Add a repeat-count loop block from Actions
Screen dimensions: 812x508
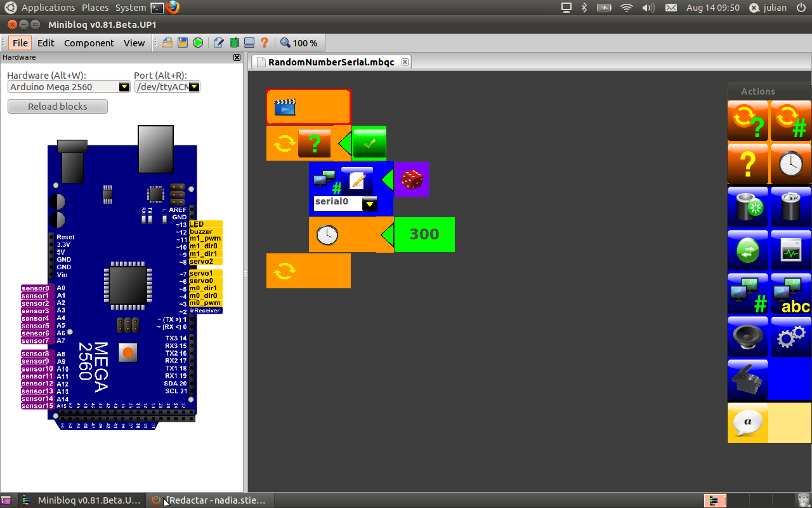pos(791,121)
